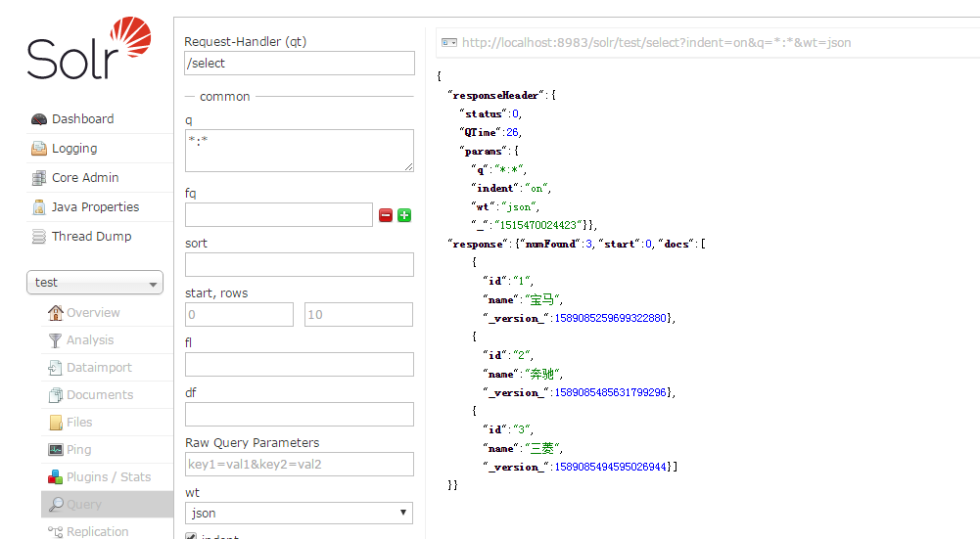The image size is (980, 539).
Task: Click the q textarea resize handle
Action: [409, 166]
